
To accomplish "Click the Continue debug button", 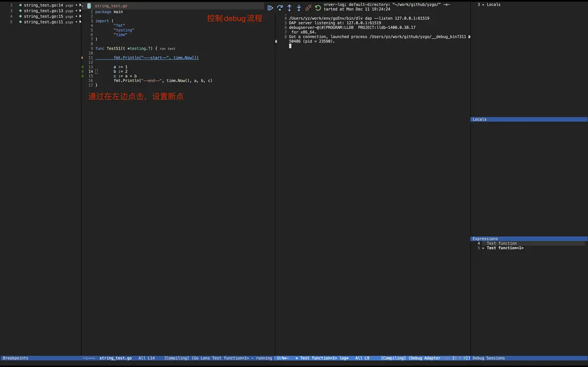I will [x=270, y=8].
